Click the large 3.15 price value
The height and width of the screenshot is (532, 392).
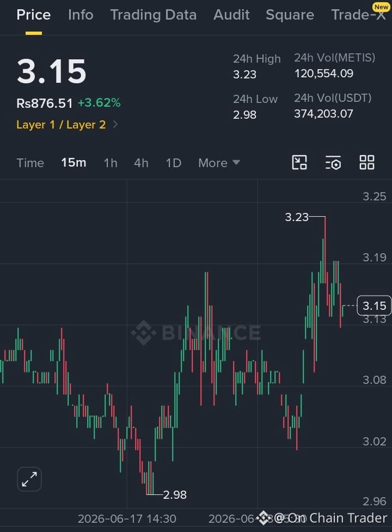[x=52, y=71]
